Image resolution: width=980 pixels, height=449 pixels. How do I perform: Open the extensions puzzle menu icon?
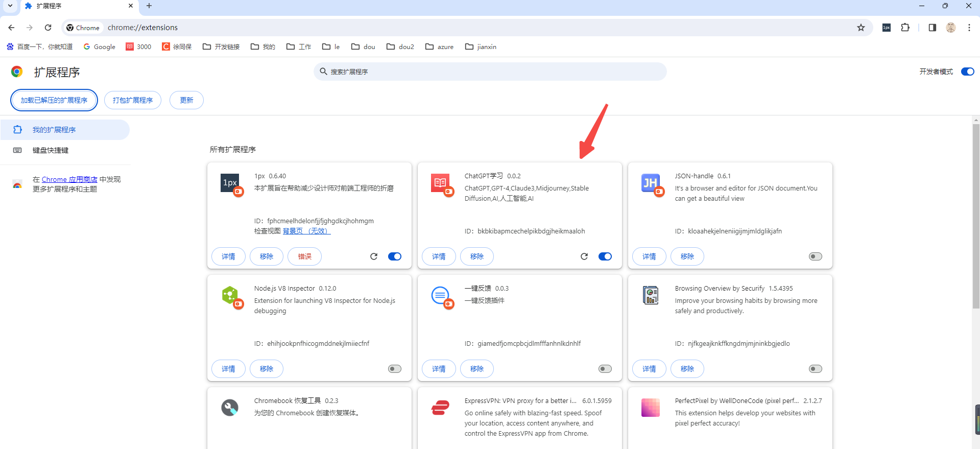tap(905, 28)
